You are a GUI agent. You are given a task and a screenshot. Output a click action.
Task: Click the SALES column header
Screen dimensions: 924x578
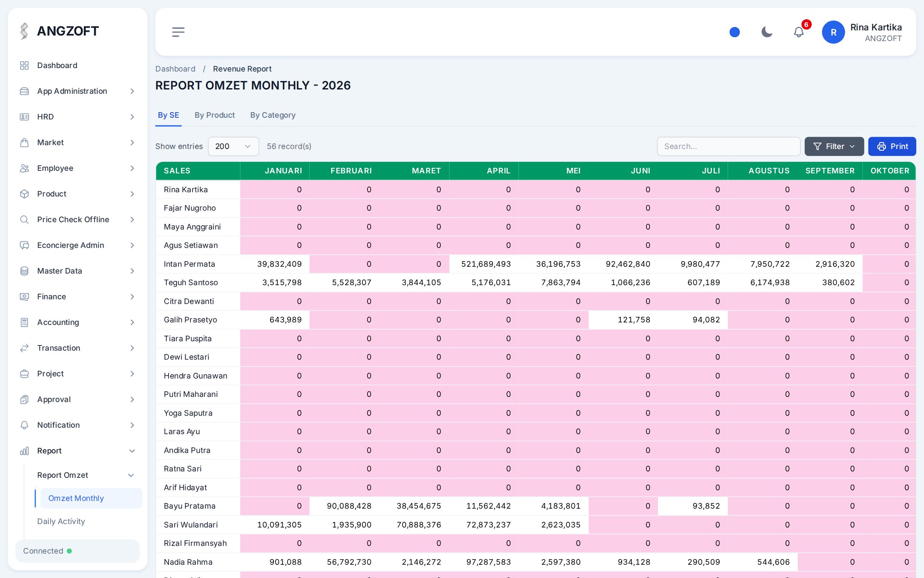(x=198, y=171)
